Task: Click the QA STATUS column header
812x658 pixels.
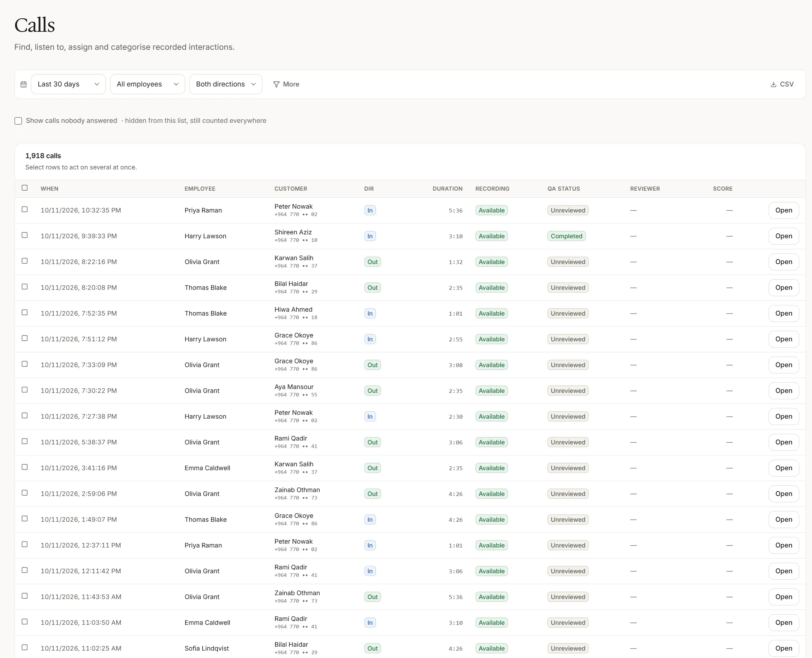Action: [x=564, y=189]
